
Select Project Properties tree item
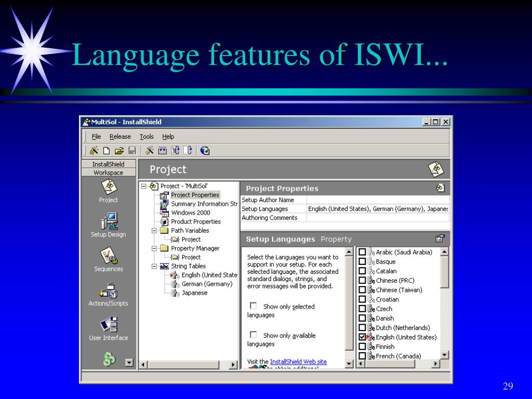click(x=195, y=195)
